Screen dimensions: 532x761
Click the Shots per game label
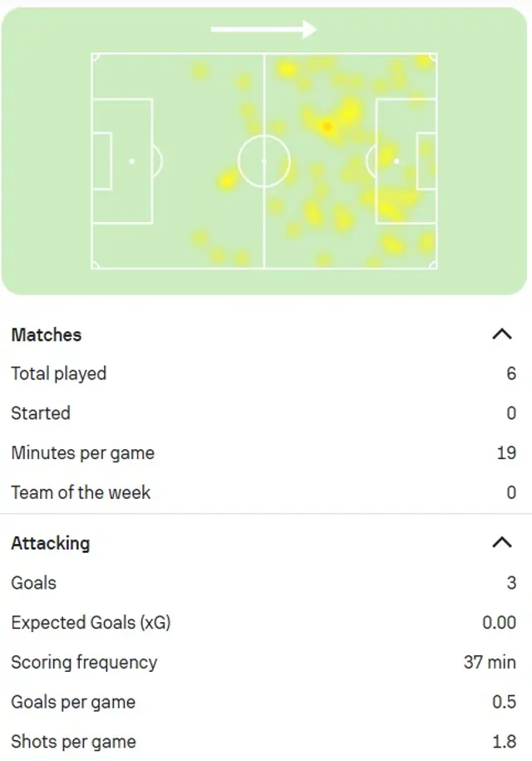tap(73, 741)
